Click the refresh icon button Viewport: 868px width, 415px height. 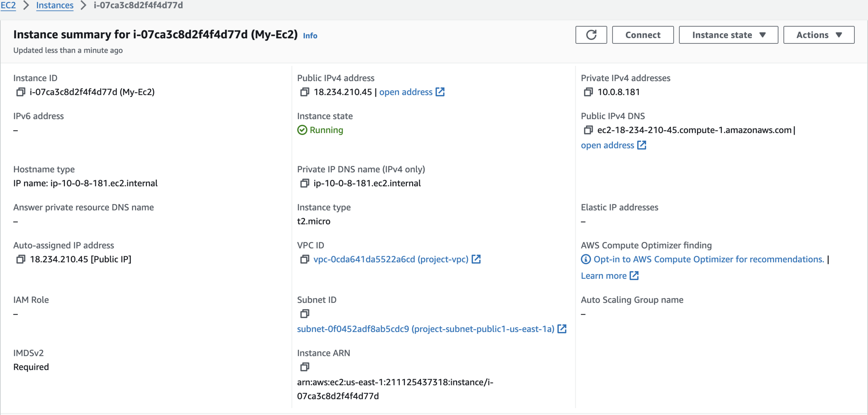[591, 35]
